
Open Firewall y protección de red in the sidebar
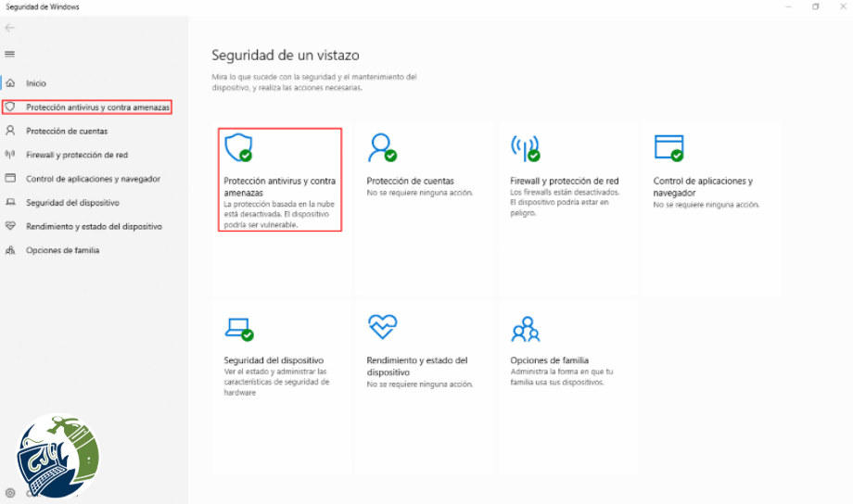point(77,155)
